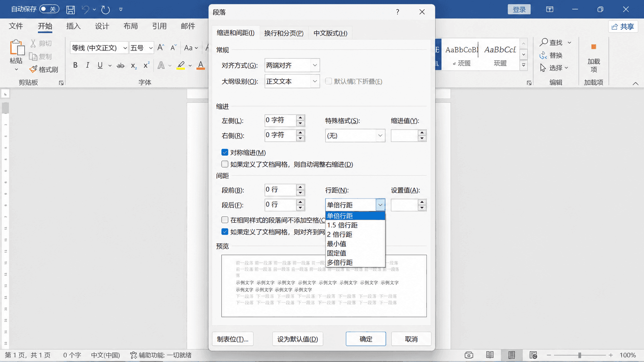Open clipboard group dialog launcher

click(61, 83)
